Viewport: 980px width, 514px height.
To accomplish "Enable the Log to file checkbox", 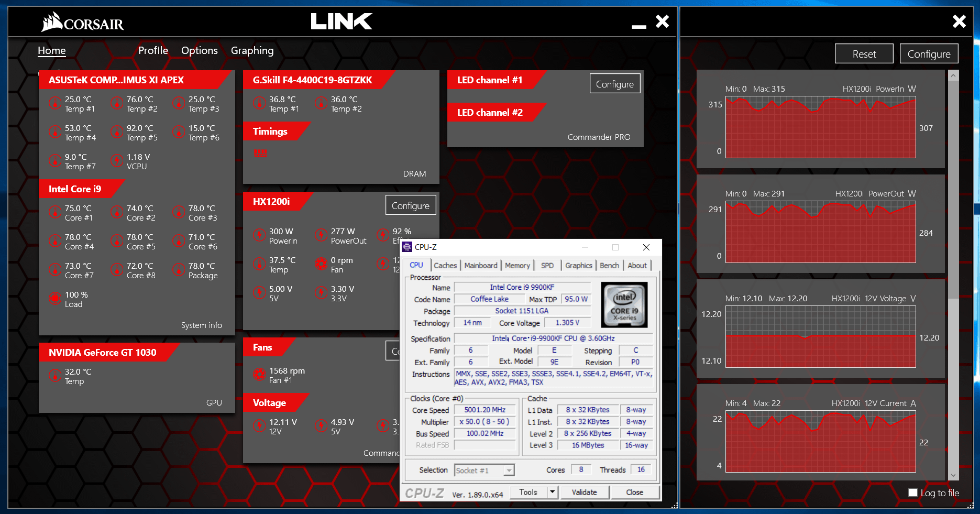I will click(913, 493).
